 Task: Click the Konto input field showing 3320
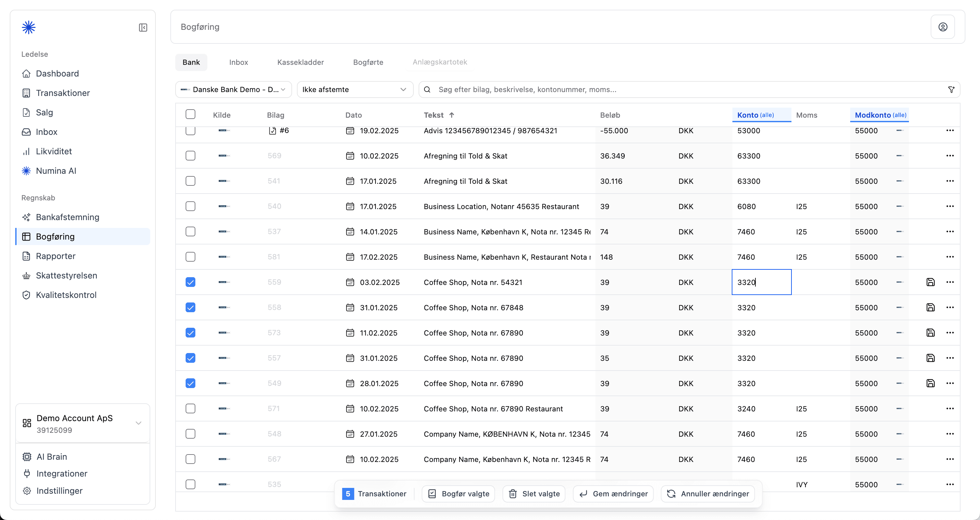761,282
